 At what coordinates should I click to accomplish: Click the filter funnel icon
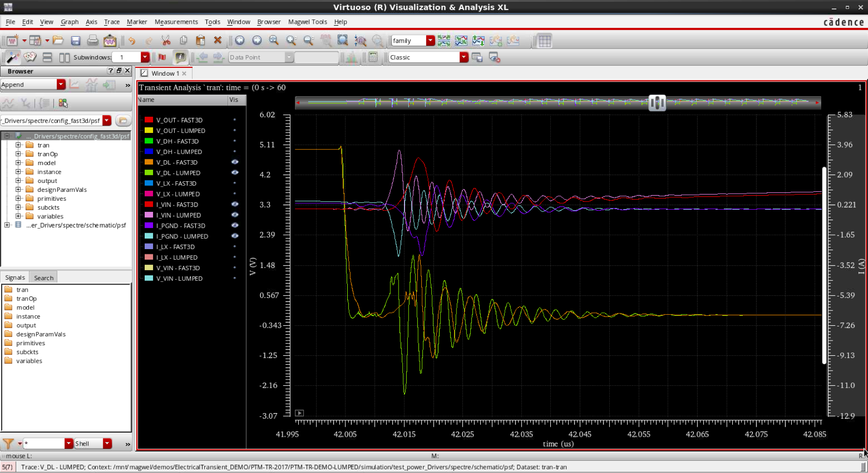point(8,444)
